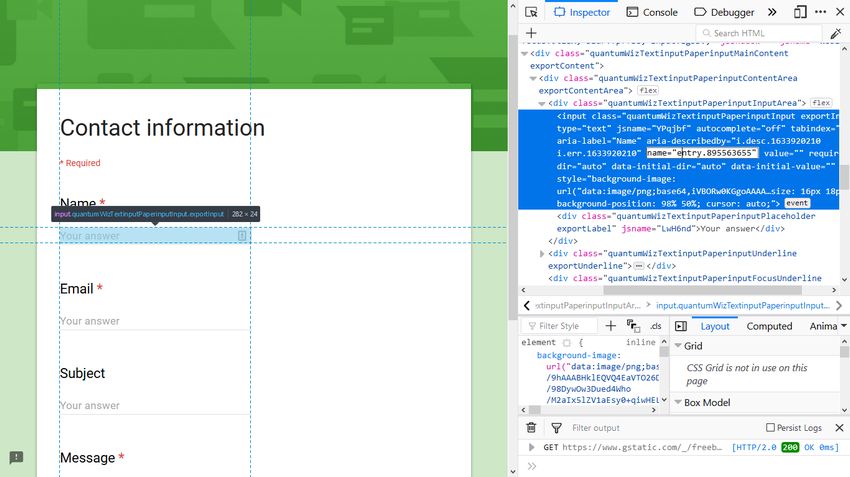Image resolution: width=850 pixels, height=477 pixels.
Task: Enable the Persist Logs checkbox
Action: [x=770, y=428]
